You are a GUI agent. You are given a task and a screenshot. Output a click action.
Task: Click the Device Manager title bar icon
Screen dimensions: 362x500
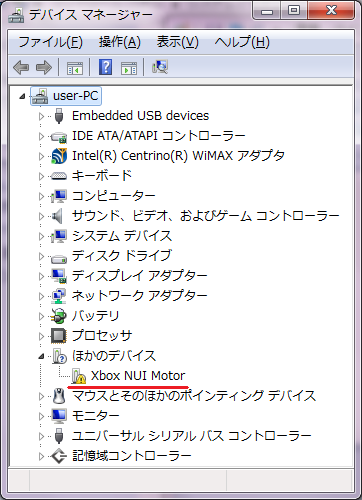pos(16,15)
